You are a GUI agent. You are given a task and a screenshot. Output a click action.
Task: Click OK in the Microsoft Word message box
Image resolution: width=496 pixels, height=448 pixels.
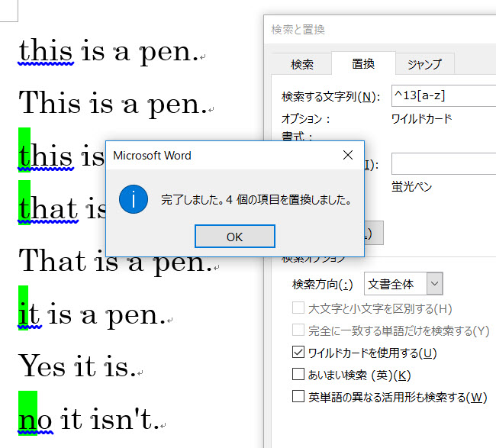234,237
